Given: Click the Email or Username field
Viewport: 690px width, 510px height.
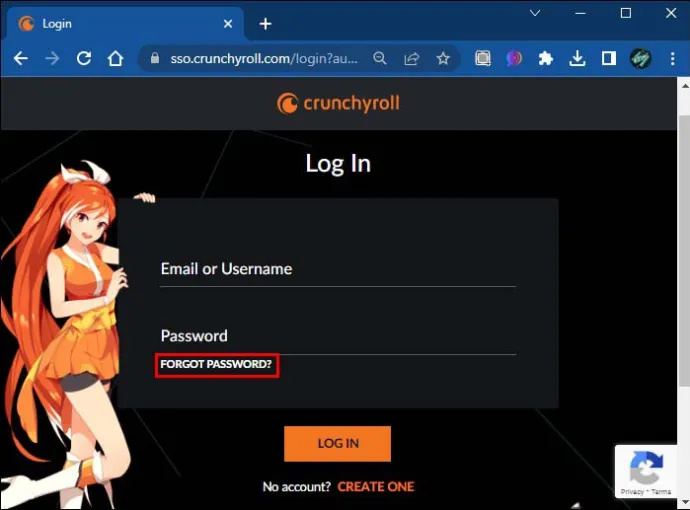Looking at the screenshot, I should 338,269.
